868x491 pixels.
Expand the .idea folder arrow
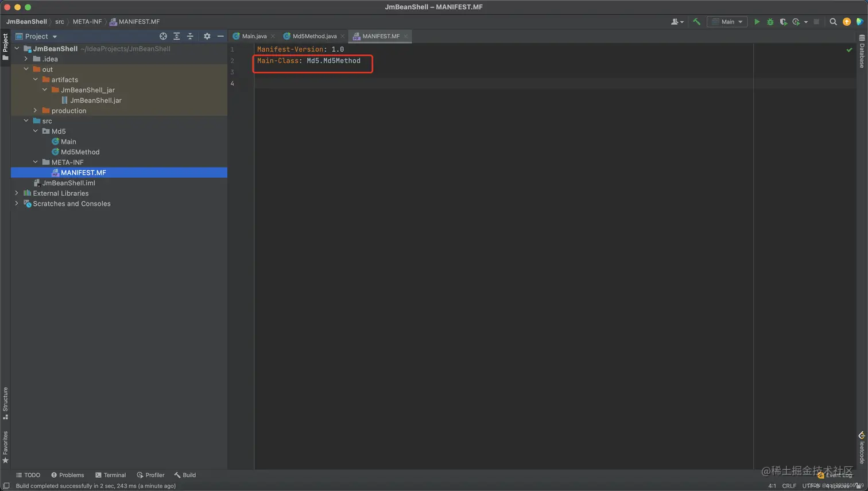(26, 59)
